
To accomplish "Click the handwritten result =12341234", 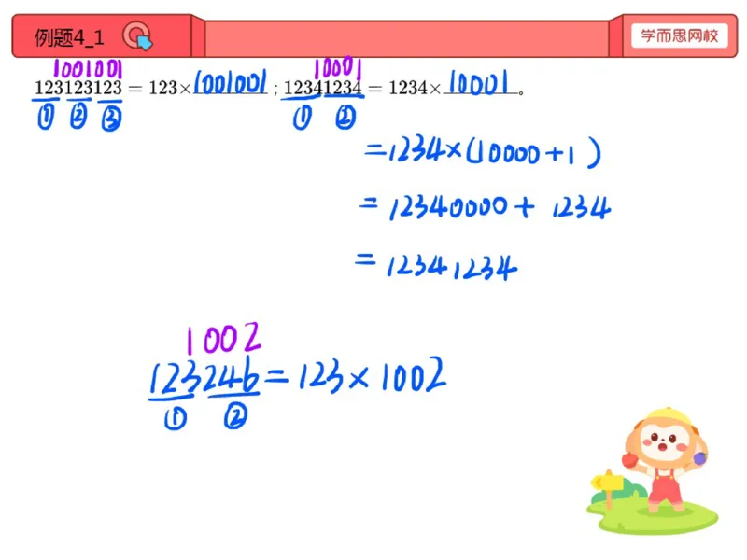I will click(x=436, y=267).
